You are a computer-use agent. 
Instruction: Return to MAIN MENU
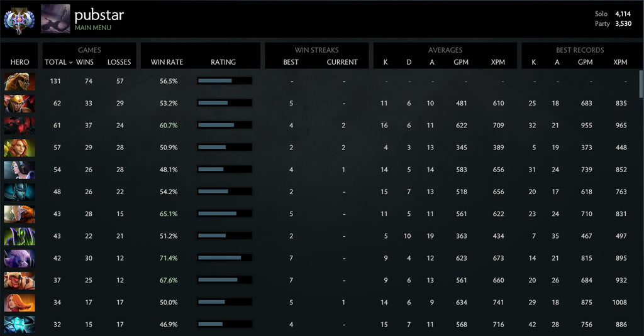(x=93, y=28)
